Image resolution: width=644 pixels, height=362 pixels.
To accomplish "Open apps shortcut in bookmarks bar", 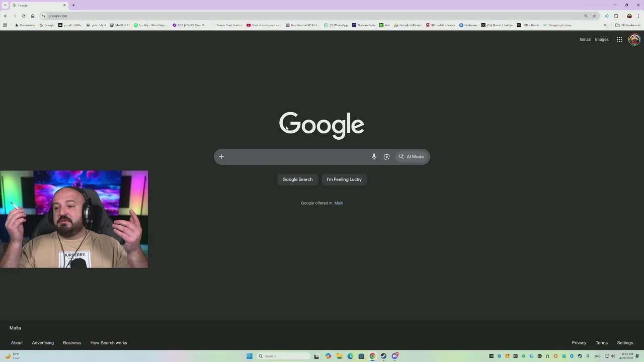I will pyautogui.click(x=5, y=25).
